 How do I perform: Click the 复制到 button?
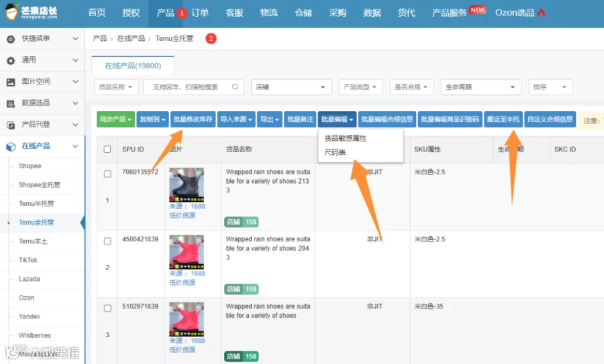pos(152,119)
